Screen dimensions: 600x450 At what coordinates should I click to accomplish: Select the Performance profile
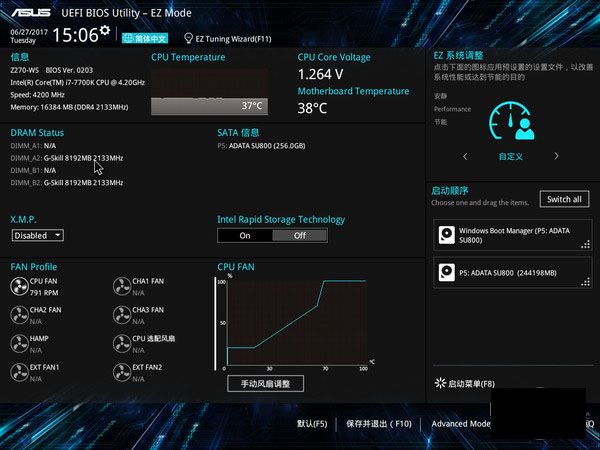point(452,109)
